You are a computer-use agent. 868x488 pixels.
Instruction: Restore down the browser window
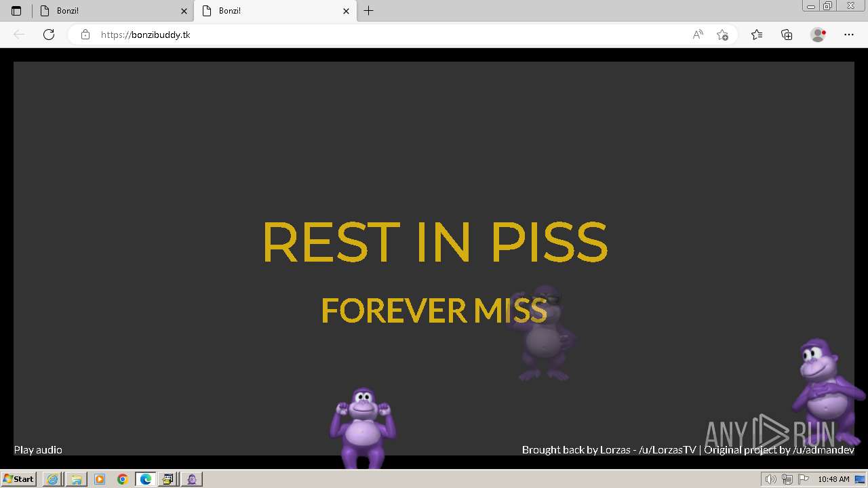click(x=828, y=6)
